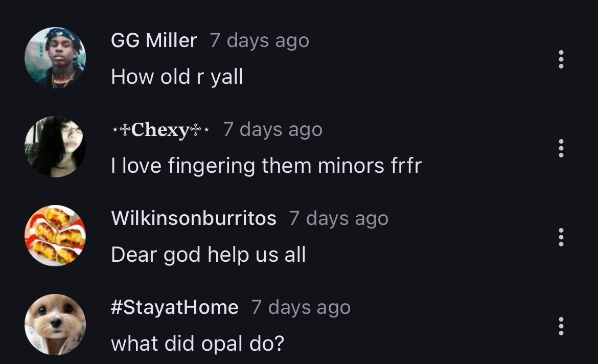This screenshot has width=598, height=364.
Task: Click the #StayatHome username
Action: tap(175, 307)
